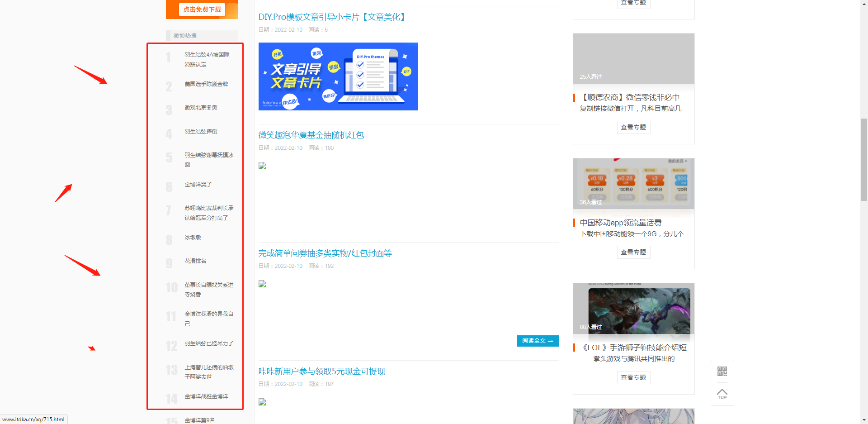Open topic 【顺德农商】微信零钱非必中
The image size is (868, 424).
[630, 97]
